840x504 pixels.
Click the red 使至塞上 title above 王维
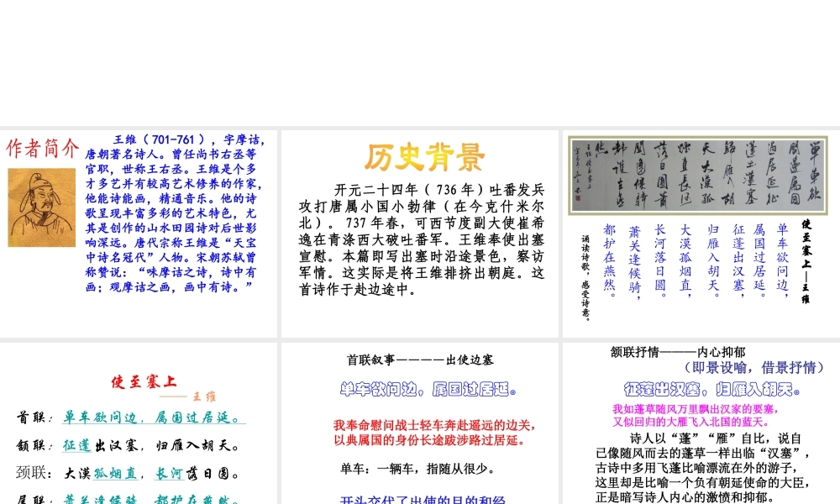pos(144,382)
